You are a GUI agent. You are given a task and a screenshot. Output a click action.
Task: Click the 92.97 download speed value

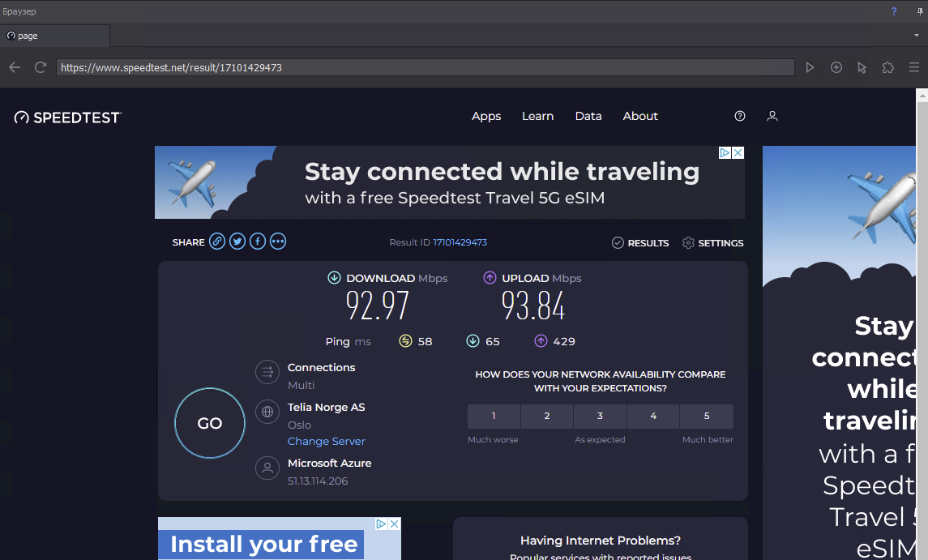click(378, 306)
